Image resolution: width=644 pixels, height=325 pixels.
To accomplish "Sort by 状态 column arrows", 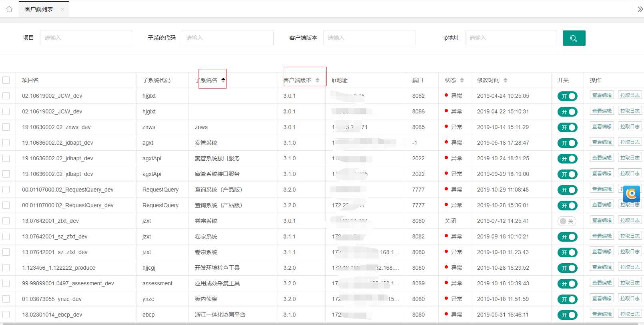I will tap(462, 80).
